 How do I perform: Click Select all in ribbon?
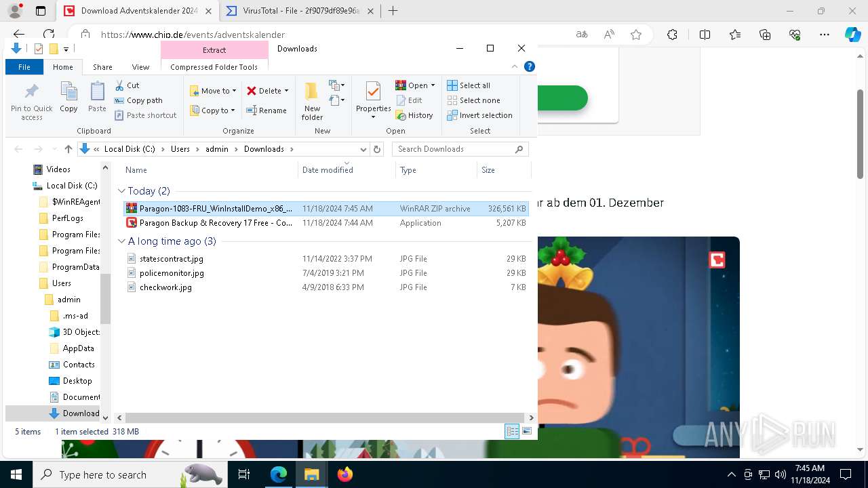click(x=469, y=85)
